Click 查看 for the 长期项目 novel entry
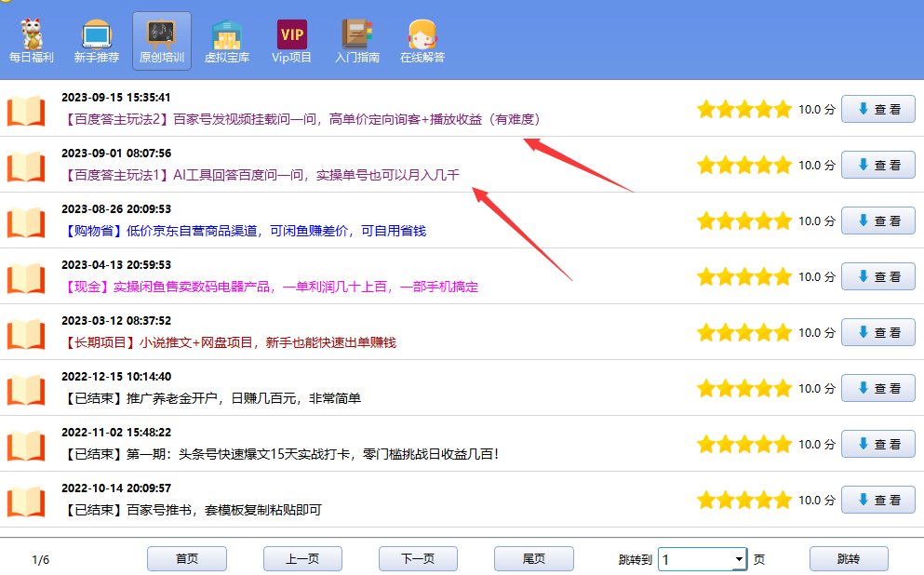 pyautogui.click(x=877, y=332)
